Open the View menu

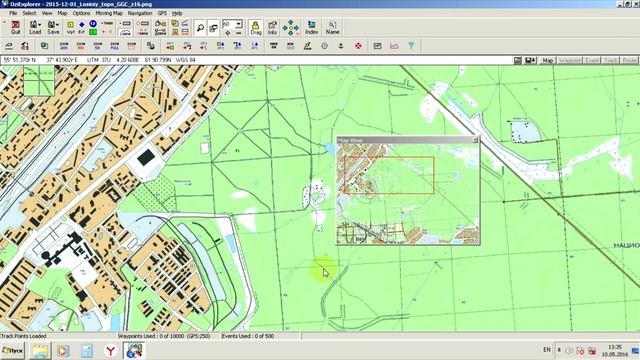(47, 13)
